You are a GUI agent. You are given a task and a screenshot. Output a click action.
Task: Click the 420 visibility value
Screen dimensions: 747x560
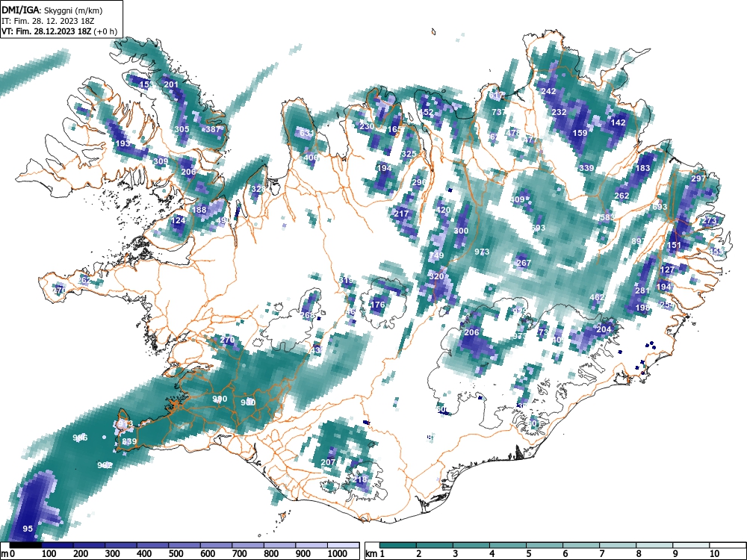click(443, 210)
